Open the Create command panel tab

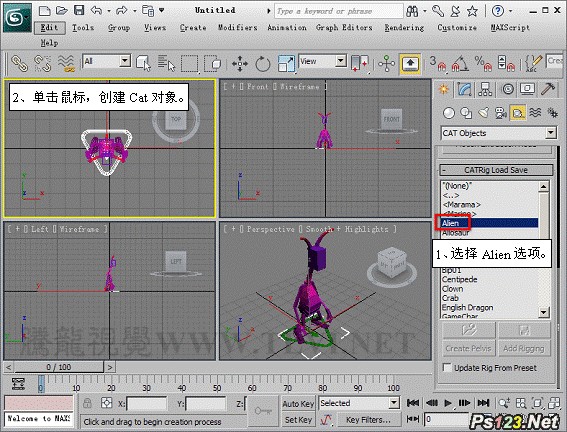444,89
